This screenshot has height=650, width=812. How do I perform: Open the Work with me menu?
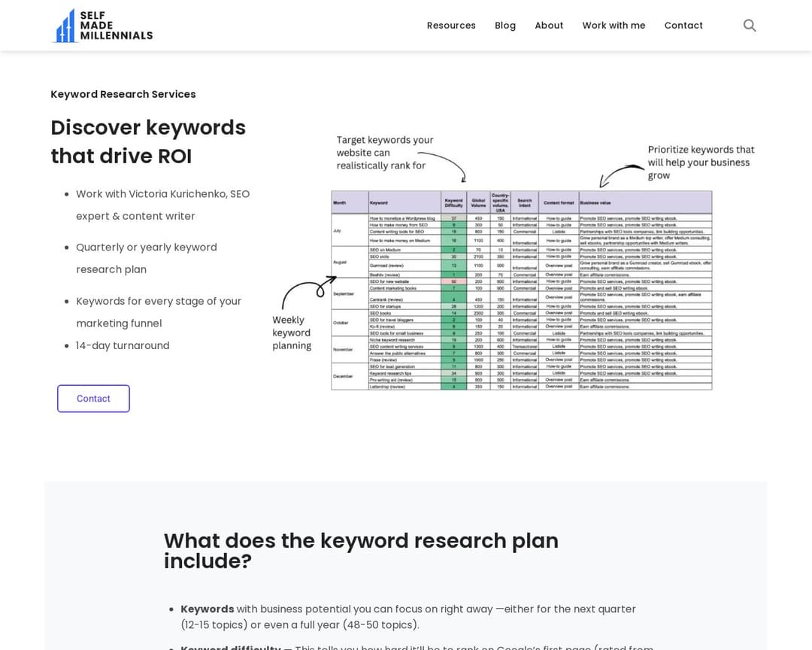tap(614, 26)
